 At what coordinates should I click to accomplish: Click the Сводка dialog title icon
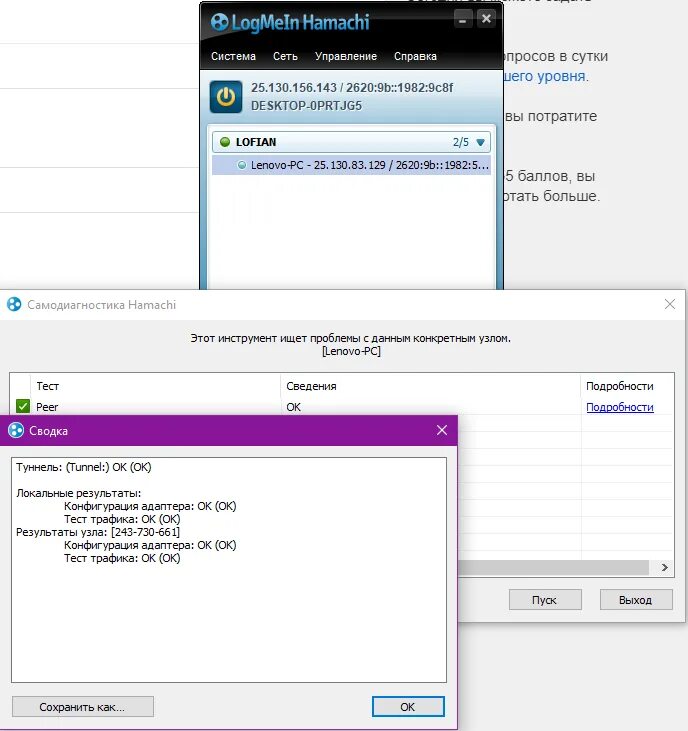[16, 430]
